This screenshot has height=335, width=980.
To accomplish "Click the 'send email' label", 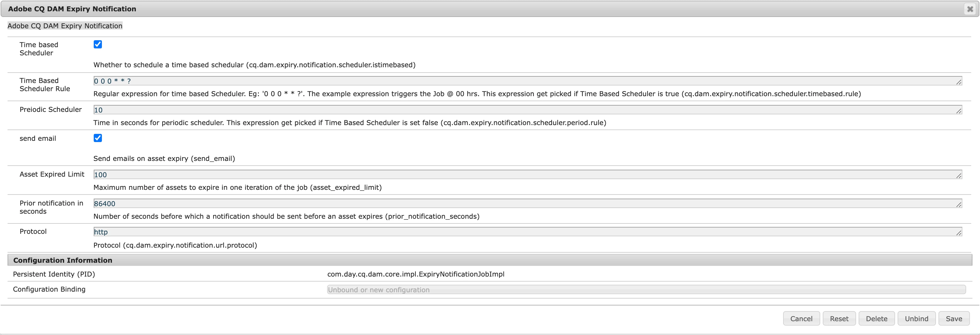I will click(38, 138).
